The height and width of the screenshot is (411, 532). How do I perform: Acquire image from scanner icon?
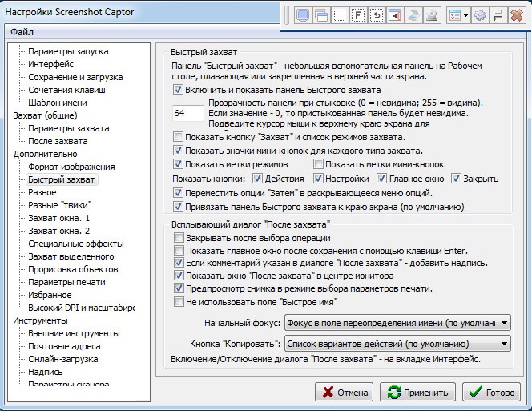(x=413, y=15)
